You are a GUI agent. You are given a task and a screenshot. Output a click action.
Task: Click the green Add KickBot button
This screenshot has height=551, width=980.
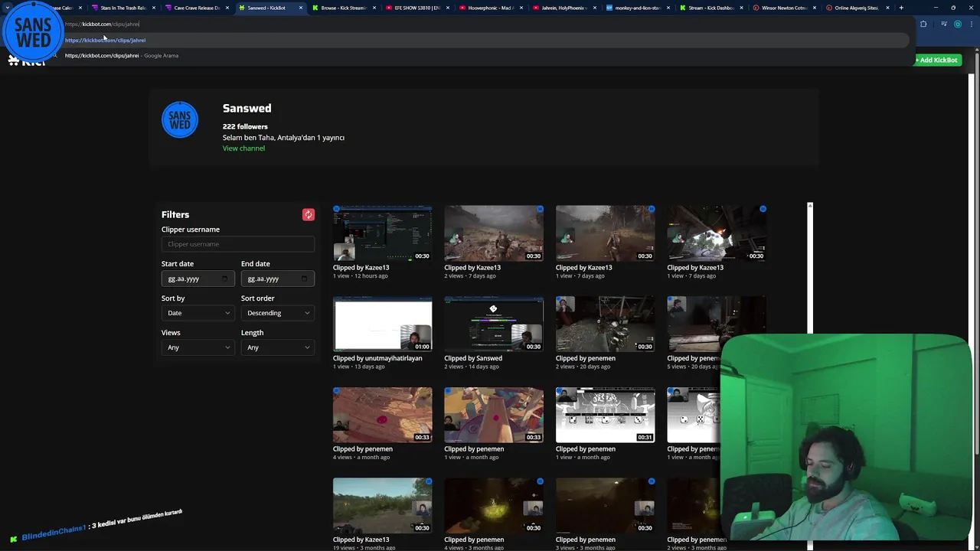click(x=936, y=60)
